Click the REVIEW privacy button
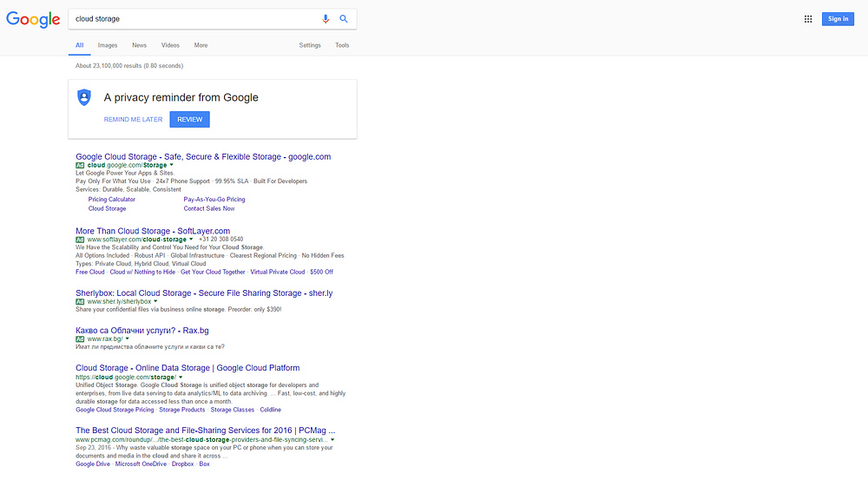 190,120
